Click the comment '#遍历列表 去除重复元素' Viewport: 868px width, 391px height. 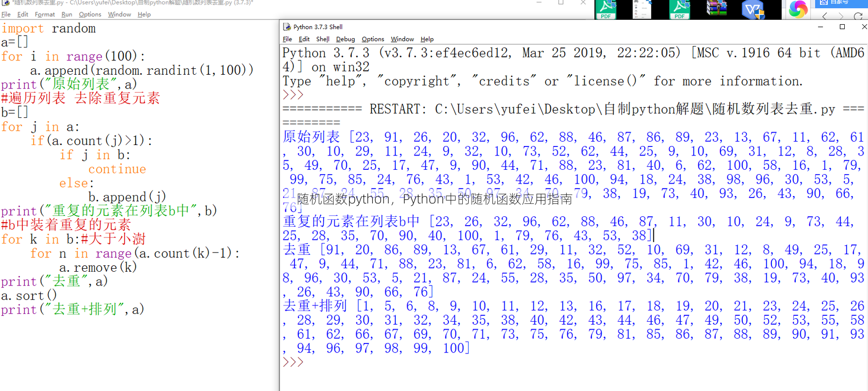pos(81,98)
